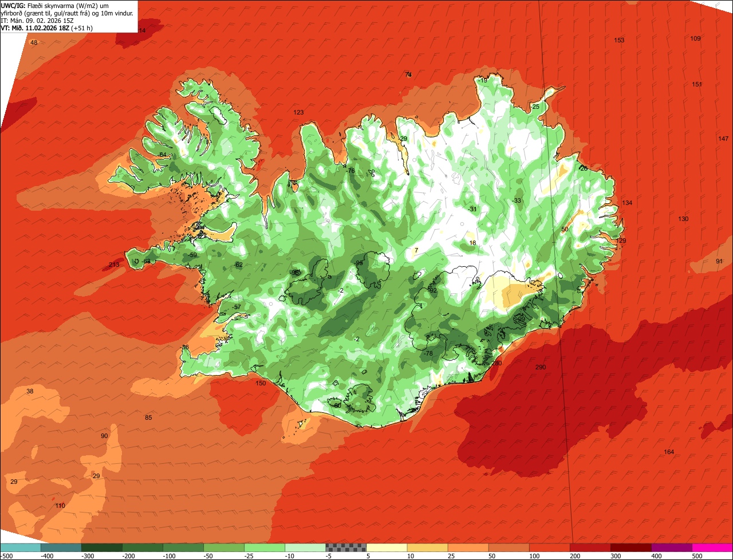Click the map value "290" off the southeast coast
The width and height of the screenshot is (733, 560).
point(541,367)
